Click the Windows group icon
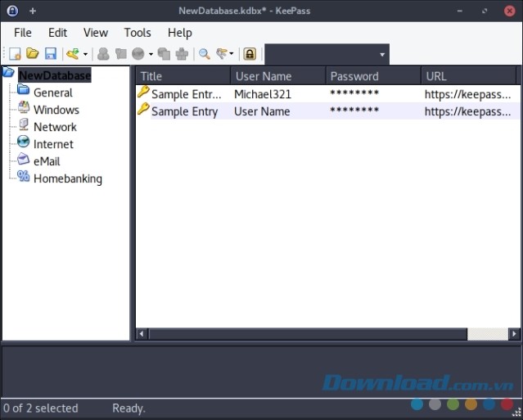 [24, 106]
